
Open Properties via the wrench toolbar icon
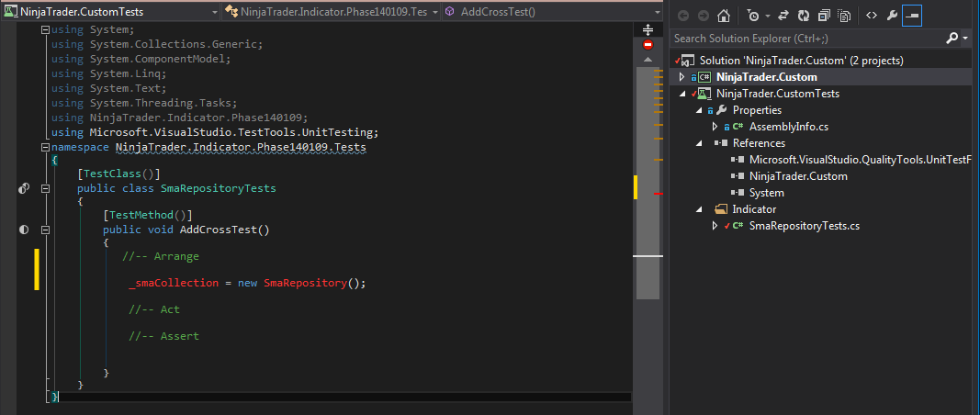point(892,16)
